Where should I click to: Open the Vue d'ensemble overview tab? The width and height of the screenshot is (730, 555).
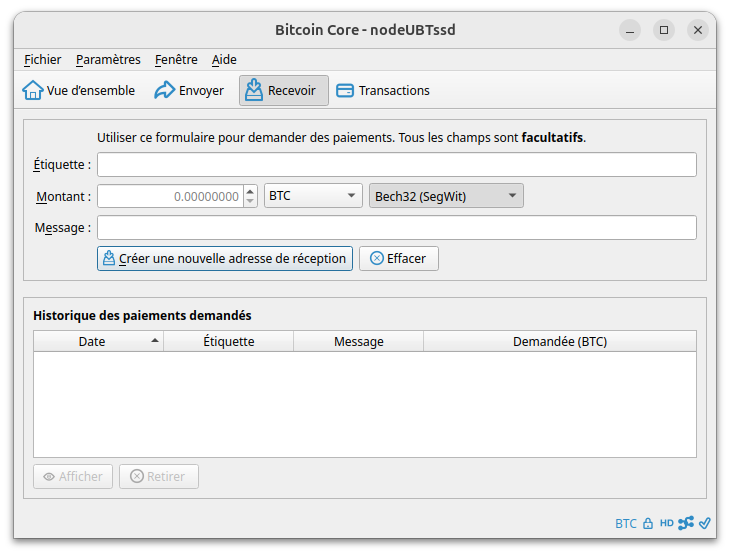click(79, 90)
